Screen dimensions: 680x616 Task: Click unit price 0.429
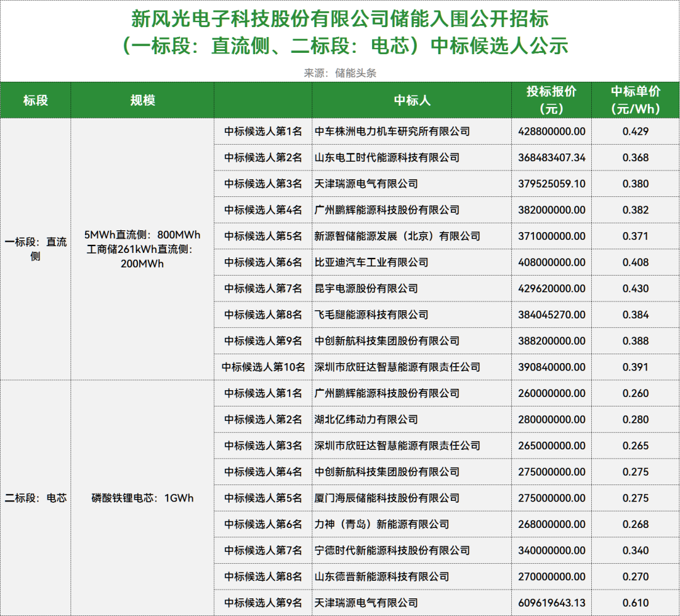[x=635, y=132]
